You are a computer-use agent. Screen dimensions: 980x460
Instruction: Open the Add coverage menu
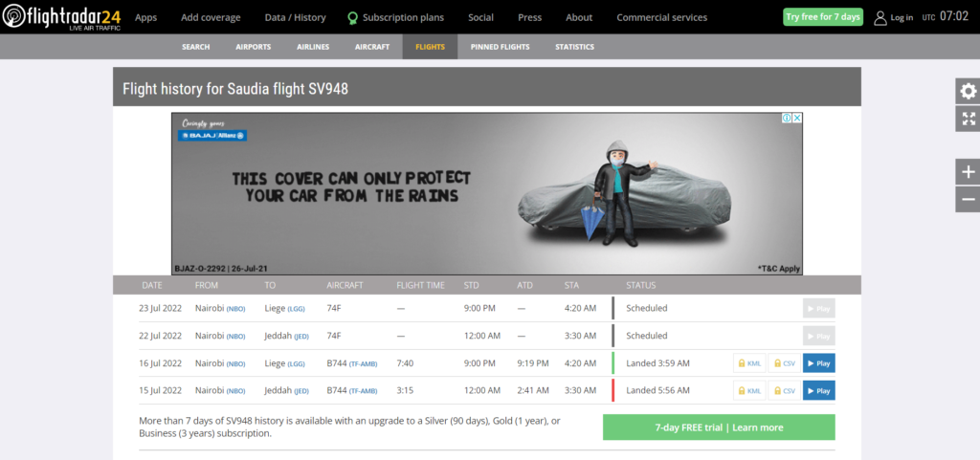211,17
